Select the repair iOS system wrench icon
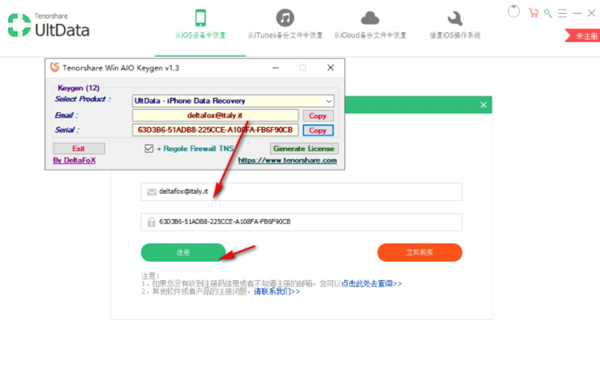The height and width of the screenshot is (374, 600). [x=455, y=18]
